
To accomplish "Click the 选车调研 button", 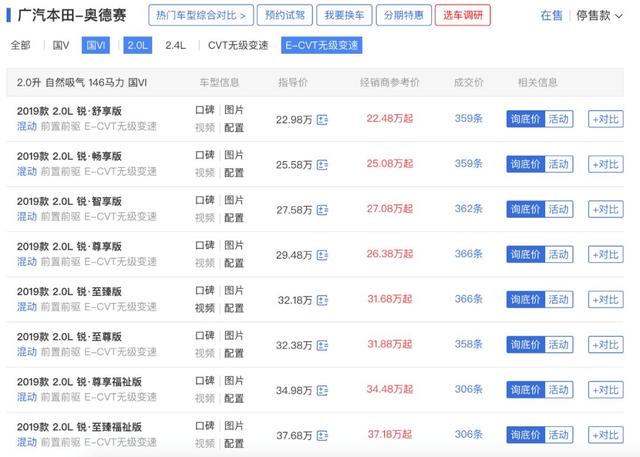I will click(463, 16).
